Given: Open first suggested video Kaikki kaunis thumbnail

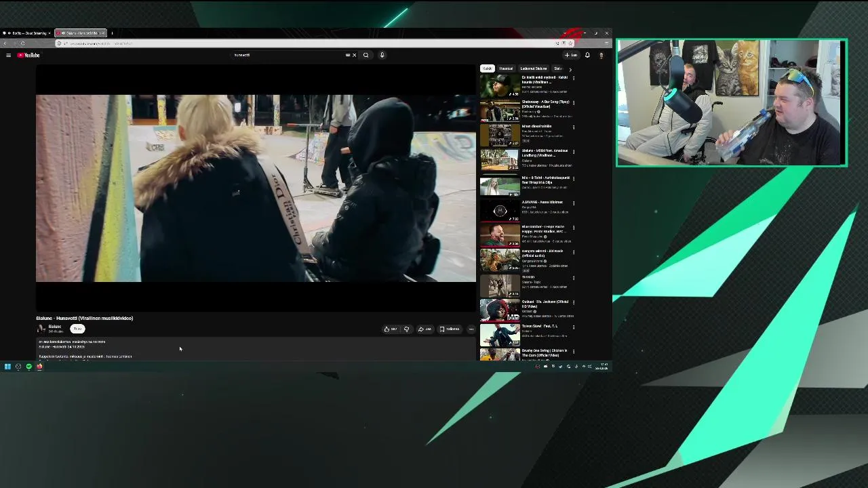Looking at the screenshot, I should point(500,86).
